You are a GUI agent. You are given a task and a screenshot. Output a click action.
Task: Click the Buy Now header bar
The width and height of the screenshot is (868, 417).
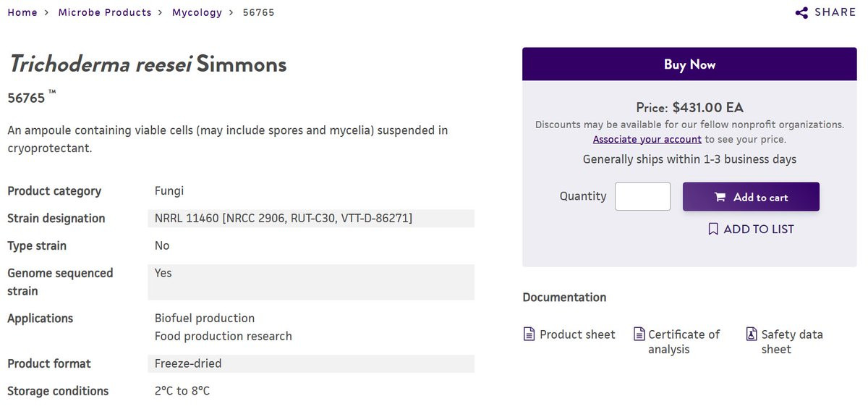tap(689, 64)
